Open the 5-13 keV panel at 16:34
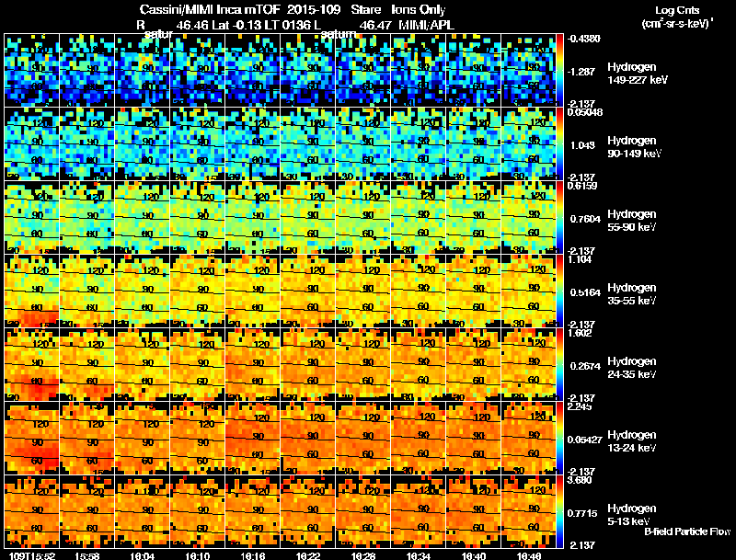 pyautogui.click(x=419, y=512)
